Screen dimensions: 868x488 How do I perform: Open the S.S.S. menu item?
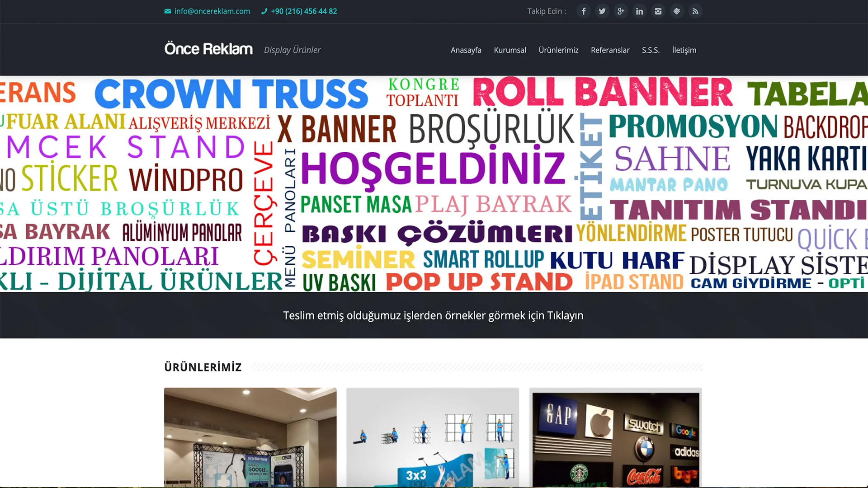pyautogui.click(x=651, y=50)
